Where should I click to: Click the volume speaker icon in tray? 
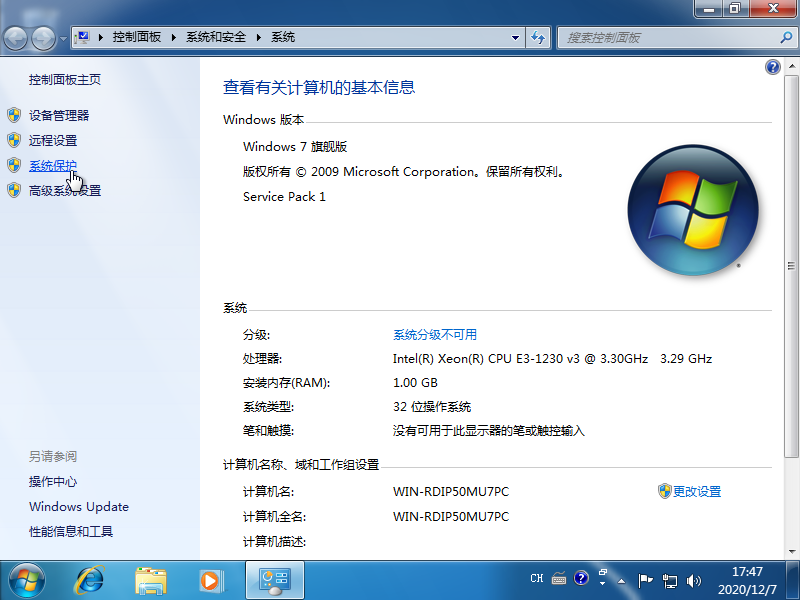[693, 578]
